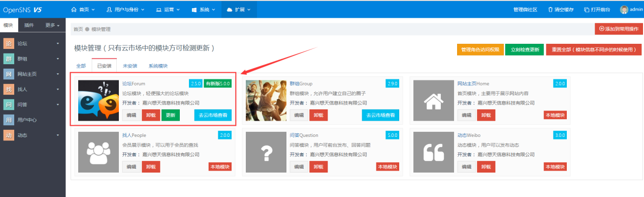644x197 pixels.
Task: Open the 更多 dropdown in sidebar
Action: pos(52,25)
